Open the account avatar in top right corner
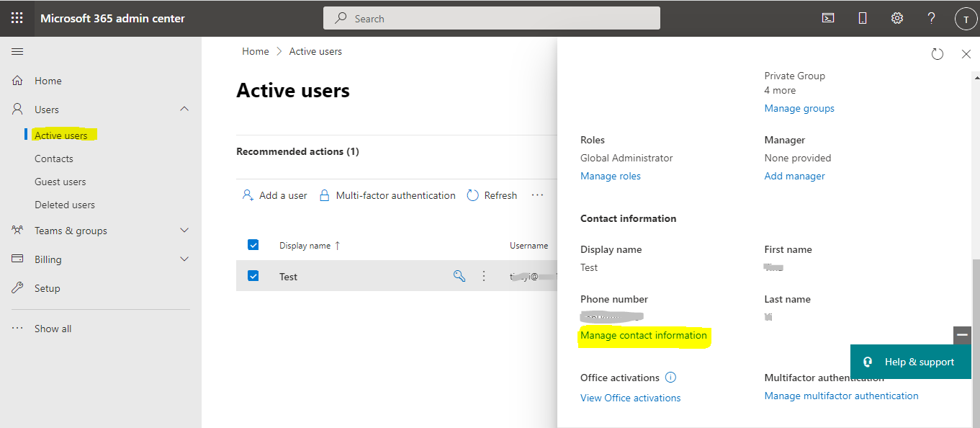 (966, 17)
